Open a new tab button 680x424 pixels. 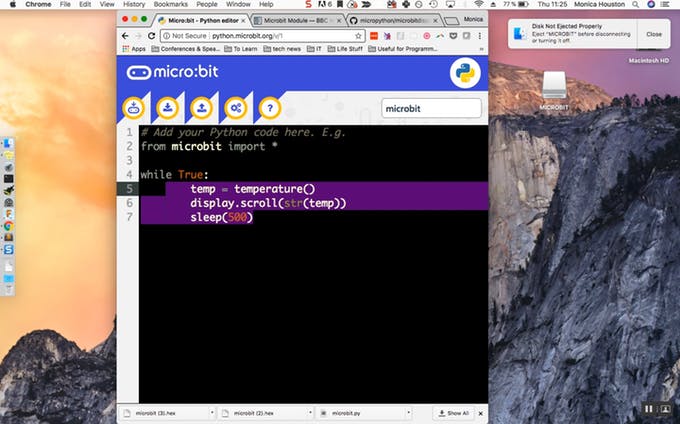click(451, 21)
